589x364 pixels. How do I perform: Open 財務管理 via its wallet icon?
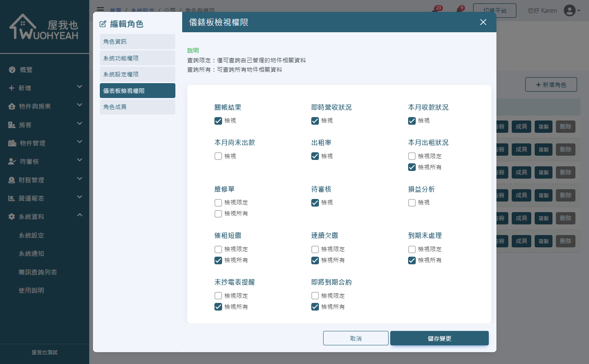(12, 179)
